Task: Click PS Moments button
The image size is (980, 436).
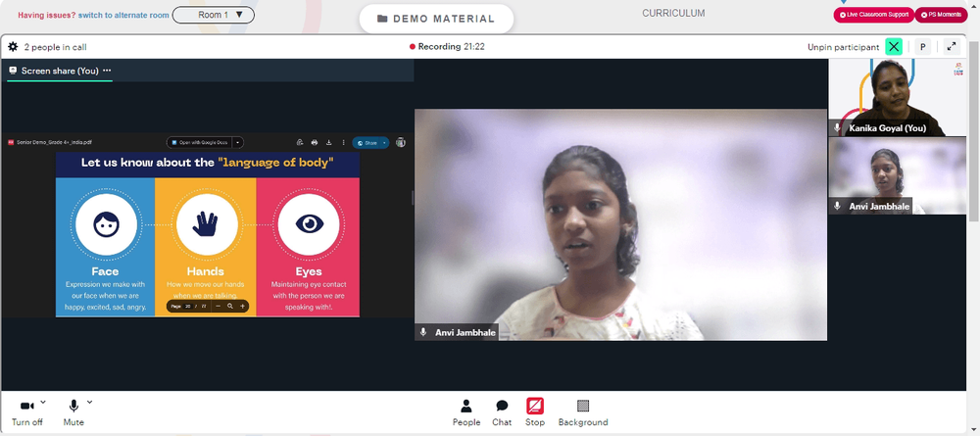Action: [x=941, y=15]
